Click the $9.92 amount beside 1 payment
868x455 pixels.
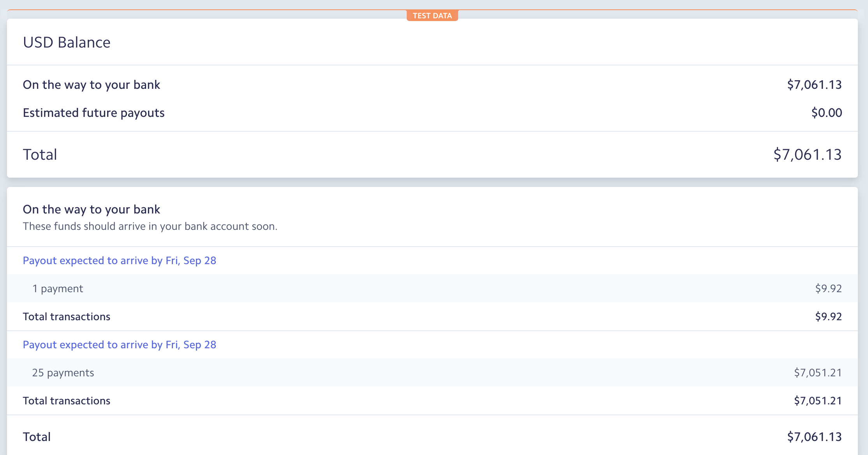pyautogui.click(x=828, y=289)
